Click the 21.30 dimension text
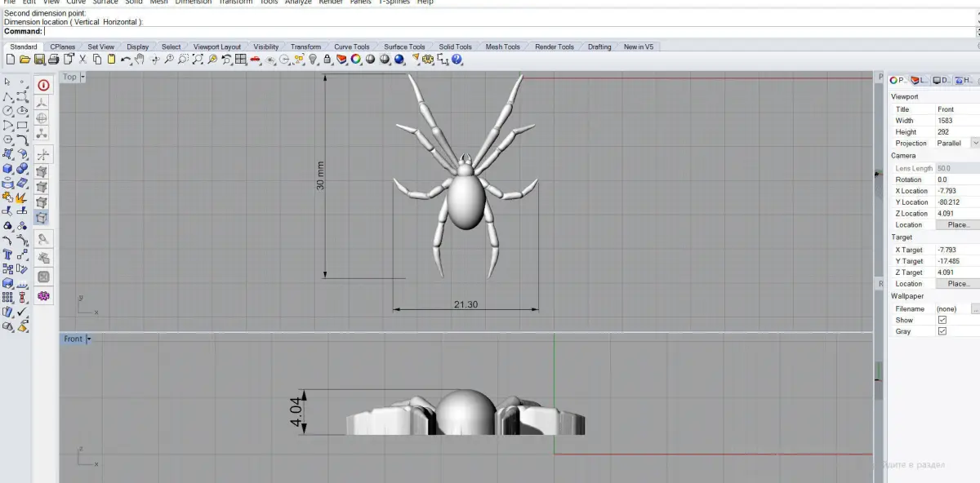980x483 pixels. (465, 304)
